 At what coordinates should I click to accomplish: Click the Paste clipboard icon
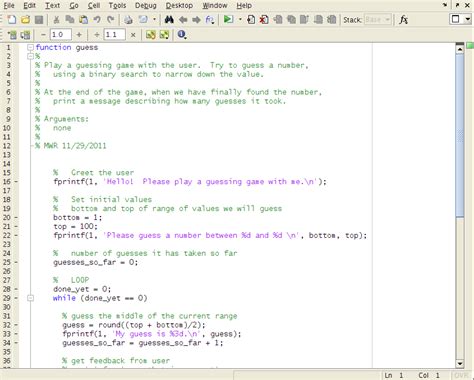(x=83, y=20)
